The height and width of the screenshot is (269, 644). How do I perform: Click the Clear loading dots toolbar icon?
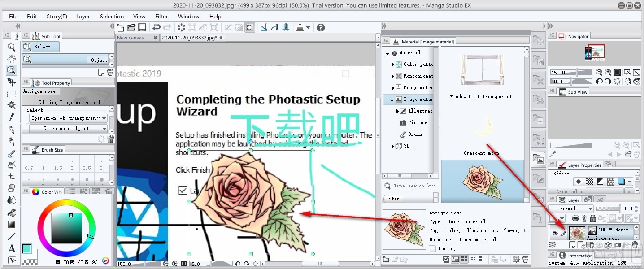pyautogui.click(x=182, y=27)
